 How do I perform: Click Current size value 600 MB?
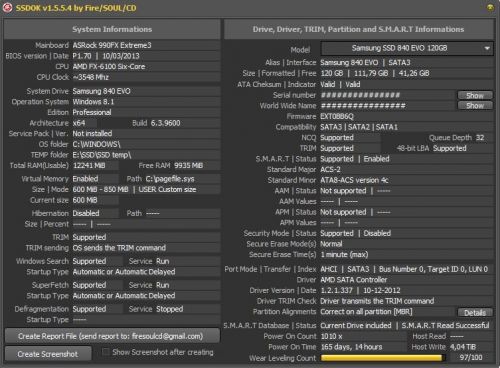tap(85, 200)
